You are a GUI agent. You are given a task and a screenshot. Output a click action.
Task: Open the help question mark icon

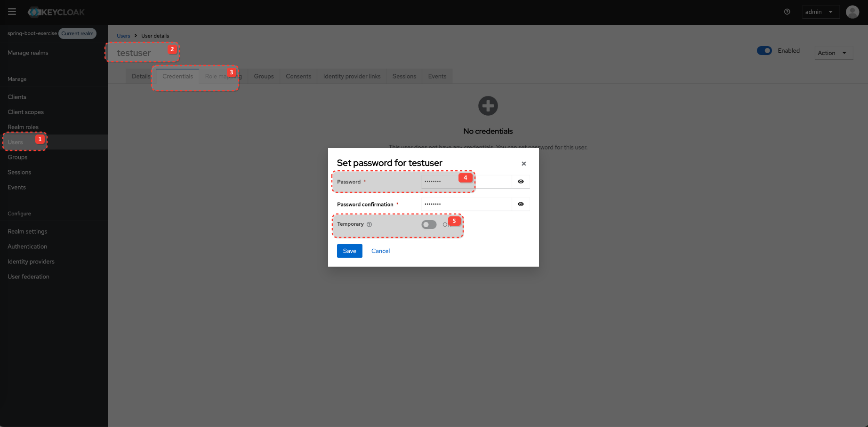[x=787, y=12]
